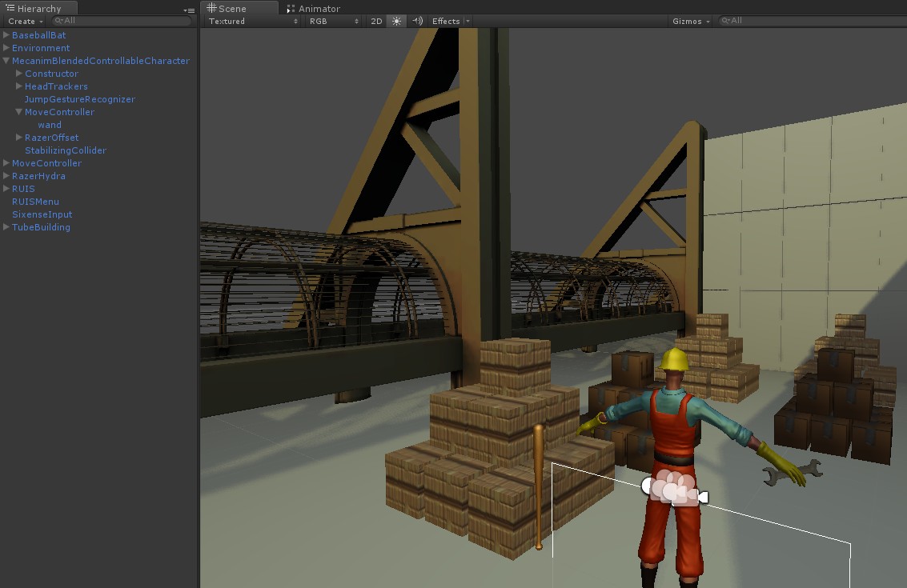Select the Hierarchy tab
Viewport: 907px width, 588px height.
(x=38, y=8)
